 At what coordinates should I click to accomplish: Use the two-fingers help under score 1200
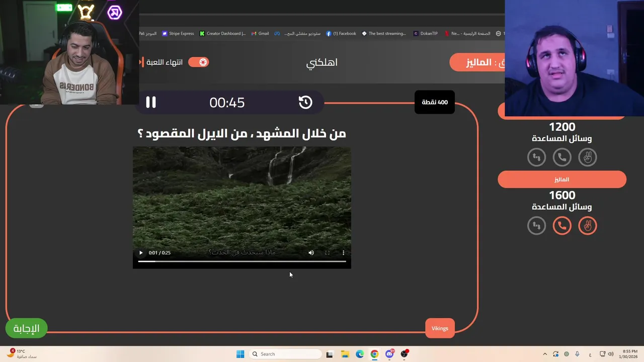pos(588,157)
